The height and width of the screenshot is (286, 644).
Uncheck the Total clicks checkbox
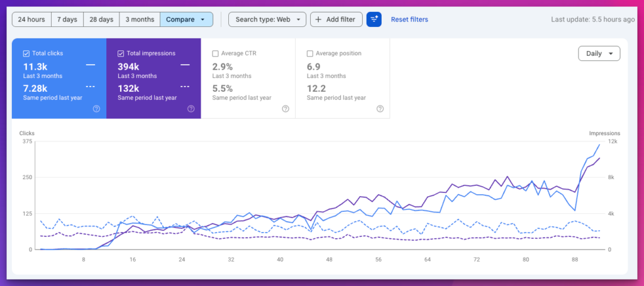point(26,53)
